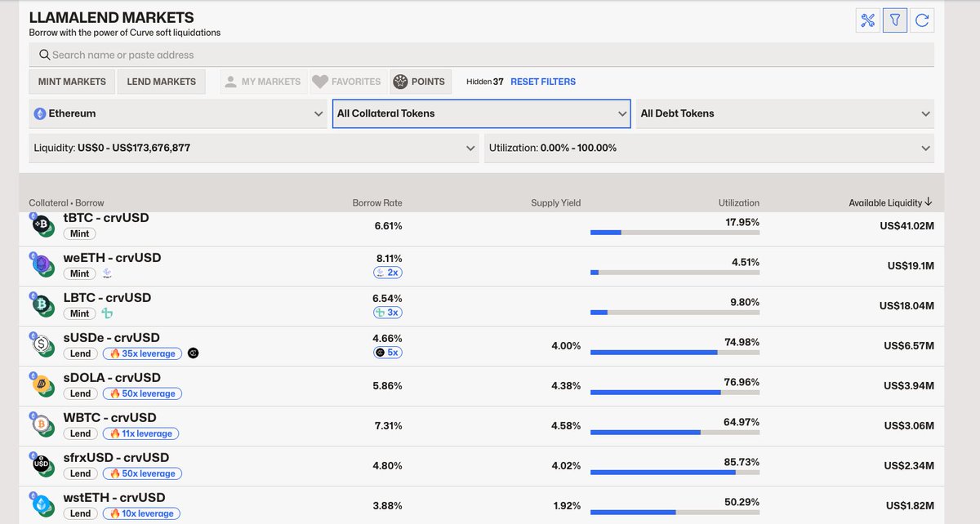The width and height of the screenshot is (980, 524).
Task: Click the 50x leverage chip on sfrxUSD
Action: coord(142,473)
